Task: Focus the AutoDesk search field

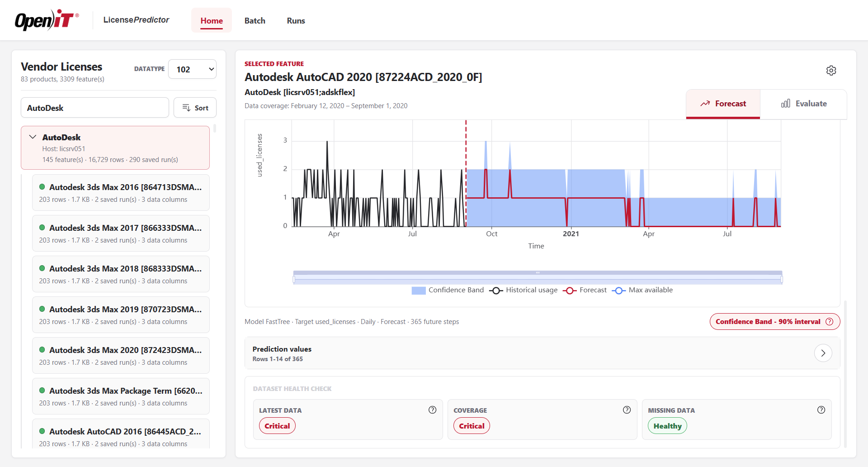Action: (95, 108)
